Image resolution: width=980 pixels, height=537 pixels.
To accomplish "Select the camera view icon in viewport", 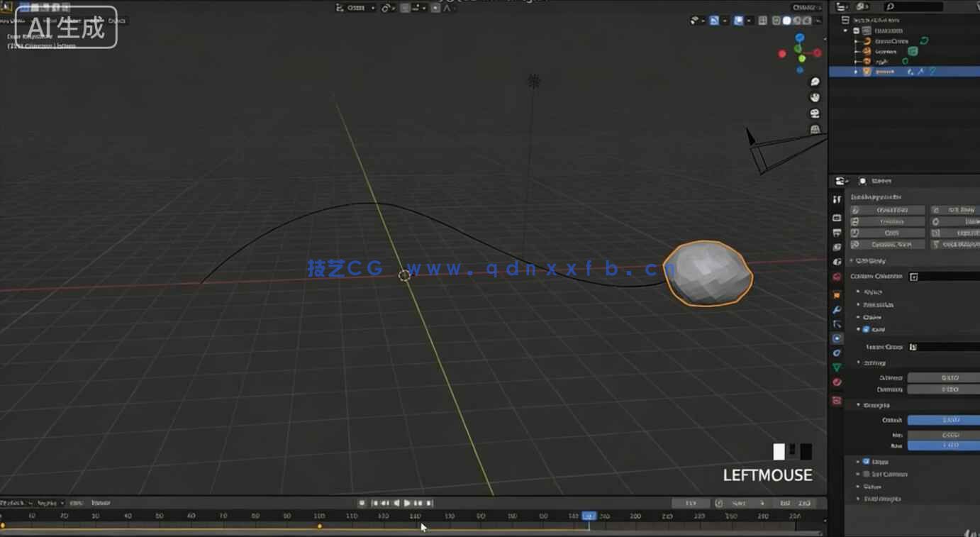I will tap(814, 114).
